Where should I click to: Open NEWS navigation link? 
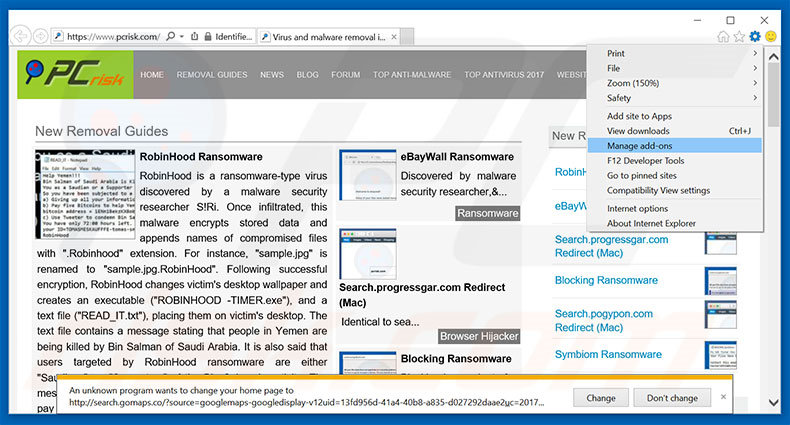pos(272,75)
